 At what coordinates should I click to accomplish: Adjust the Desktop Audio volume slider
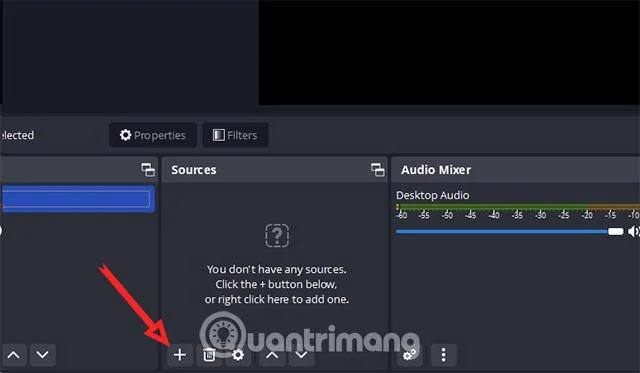tap(510, 232)
